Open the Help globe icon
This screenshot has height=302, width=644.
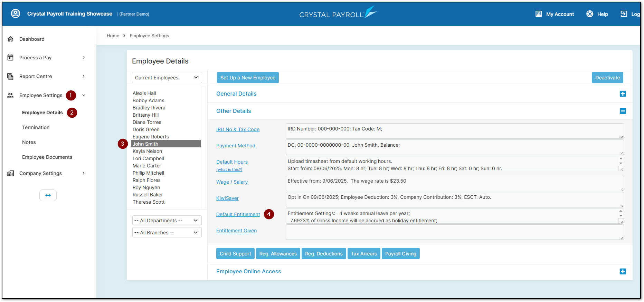[590, 14]
